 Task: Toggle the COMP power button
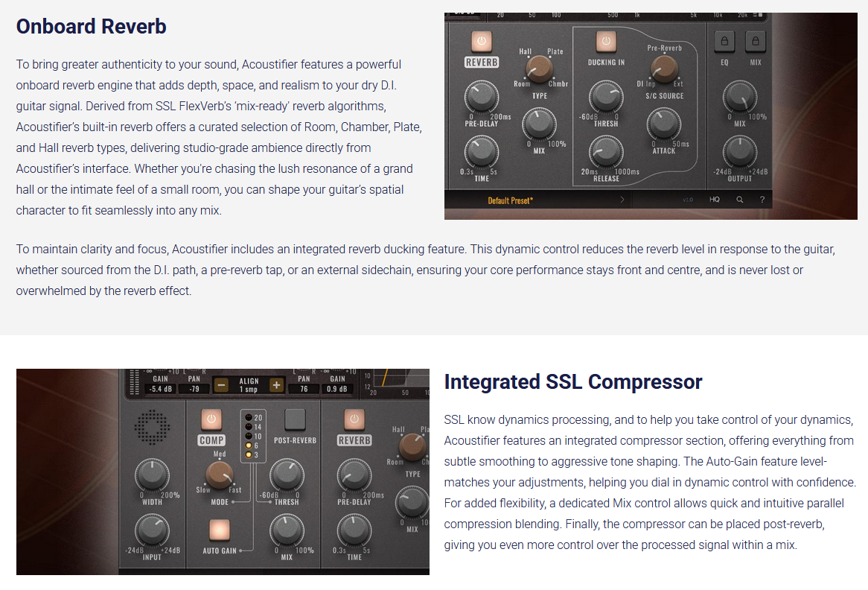(x=211, y=419)
